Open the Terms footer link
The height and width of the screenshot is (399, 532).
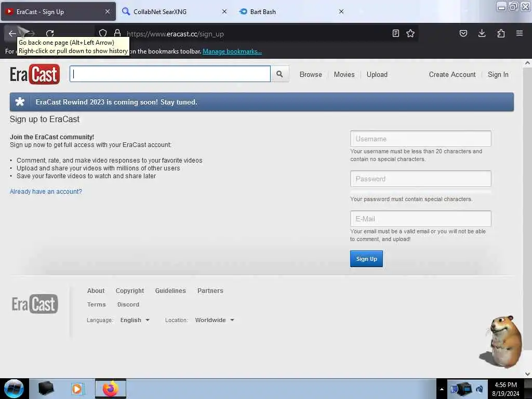(x=96, y=304)
